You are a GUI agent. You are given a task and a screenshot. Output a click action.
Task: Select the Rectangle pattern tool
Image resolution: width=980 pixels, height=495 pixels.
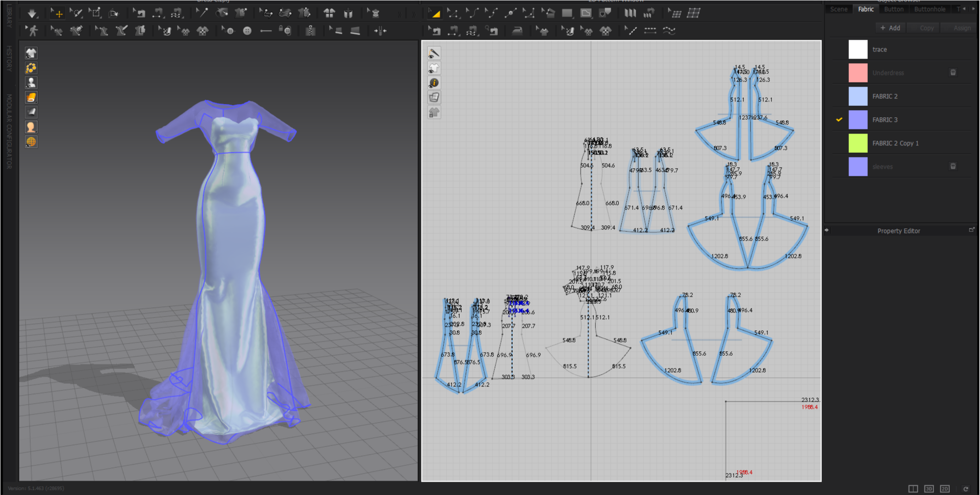tap(567, 14)
